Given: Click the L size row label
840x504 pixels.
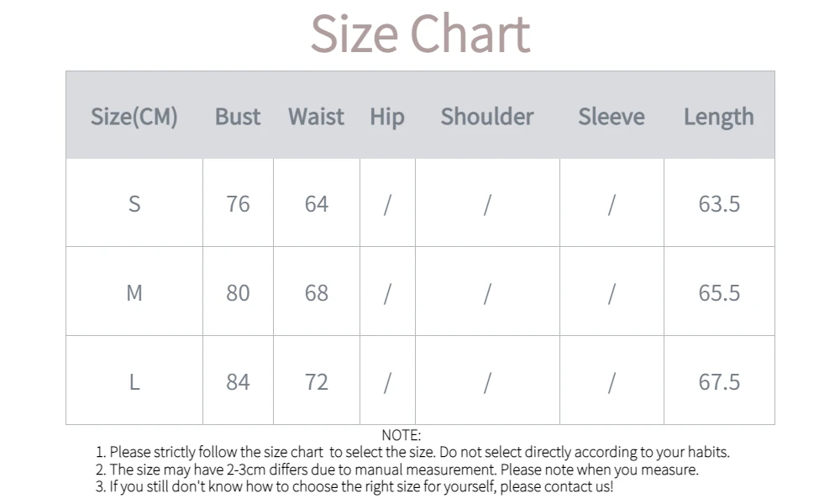Looking at the screenshot, I should [x=134, y=381].
